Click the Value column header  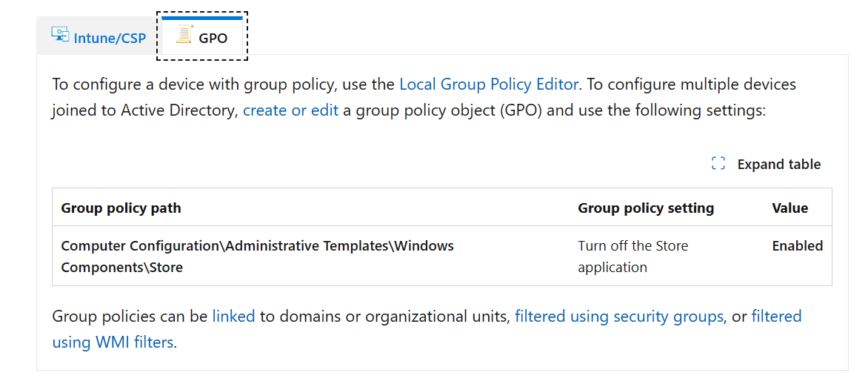pyautogui.click(x=790, y=208)
